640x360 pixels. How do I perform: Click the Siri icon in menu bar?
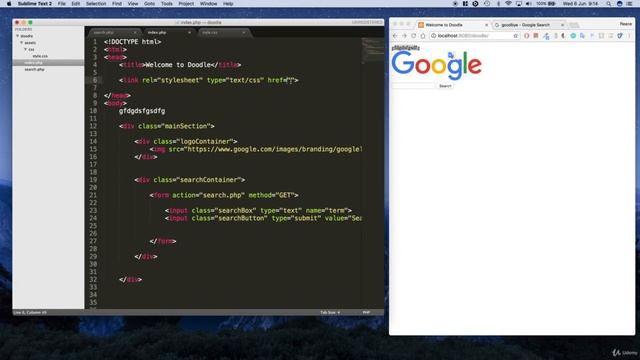coord(620,4)
